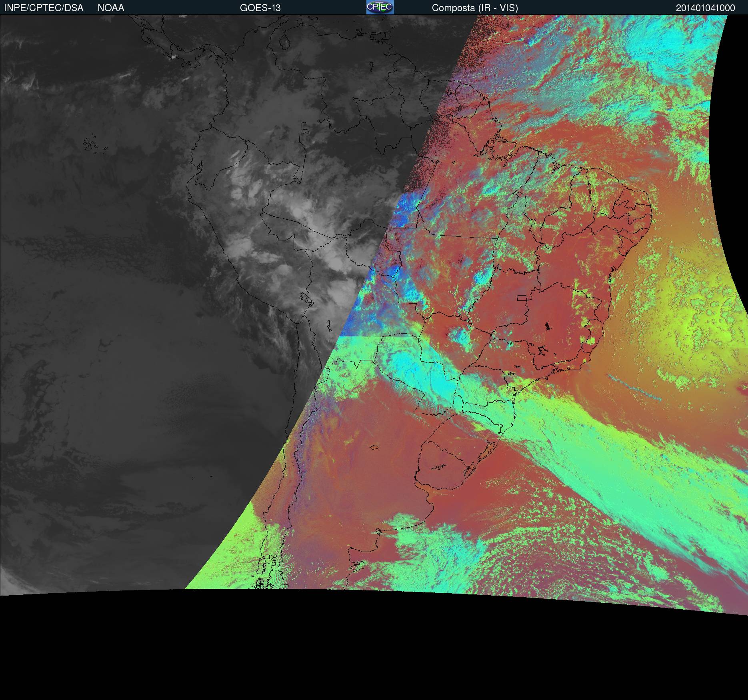Viewport: 748px width, 700px height.
Task: Click the Composta (IR - VIS) title
Action: 475,8
